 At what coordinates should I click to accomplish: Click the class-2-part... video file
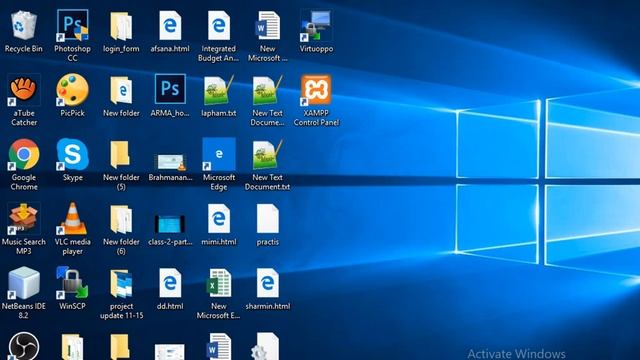[170, 224]
